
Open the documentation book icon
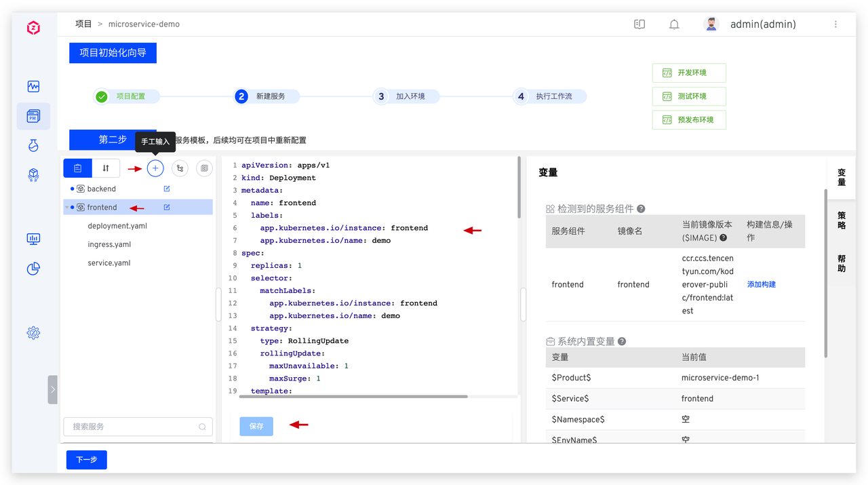(x=639, y=24)
